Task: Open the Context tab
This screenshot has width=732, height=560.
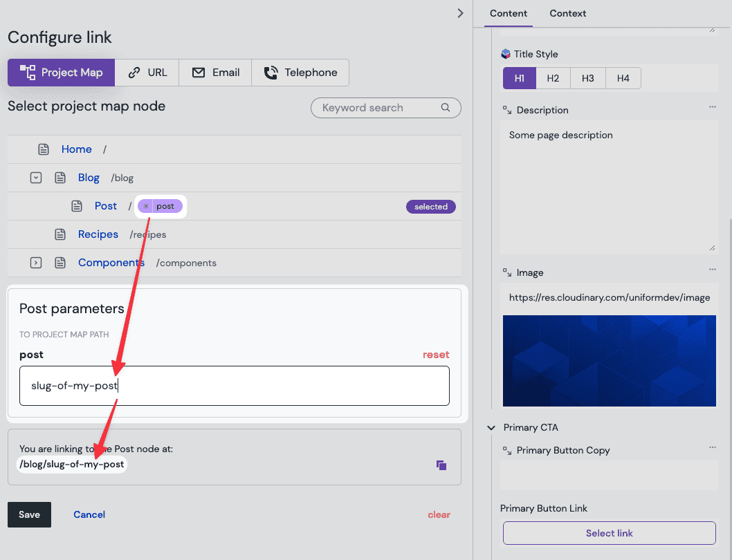Action: 567,14
